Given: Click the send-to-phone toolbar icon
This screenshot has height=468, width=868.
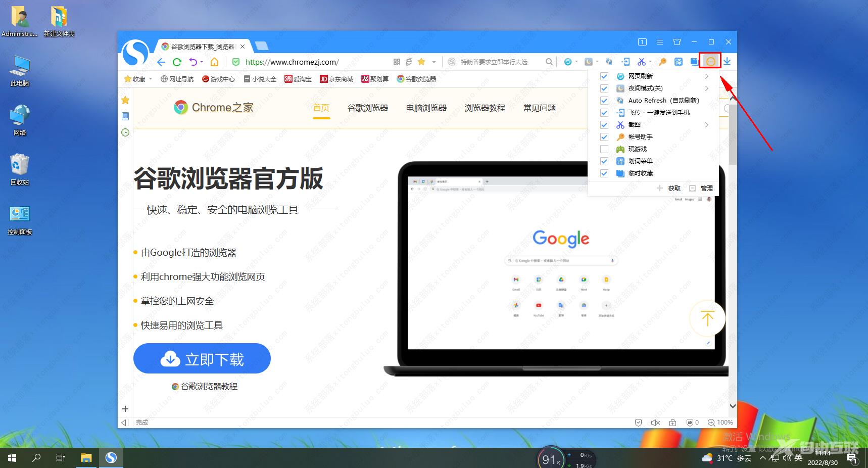Looking at the screenshot, I should (x=625, y=62).
